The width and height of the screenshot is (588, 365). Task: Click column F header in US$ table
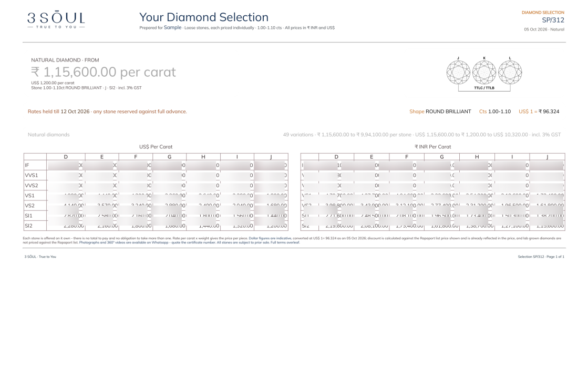(136, 157)
